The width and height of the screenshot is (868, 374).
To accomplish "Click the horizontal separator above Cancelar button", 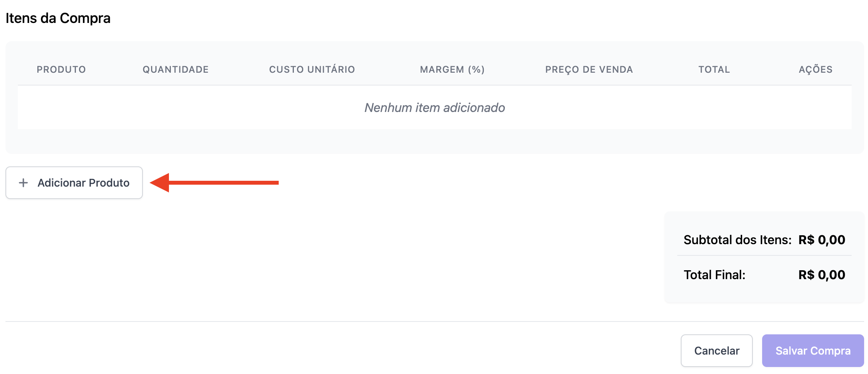I will (434, 322).
